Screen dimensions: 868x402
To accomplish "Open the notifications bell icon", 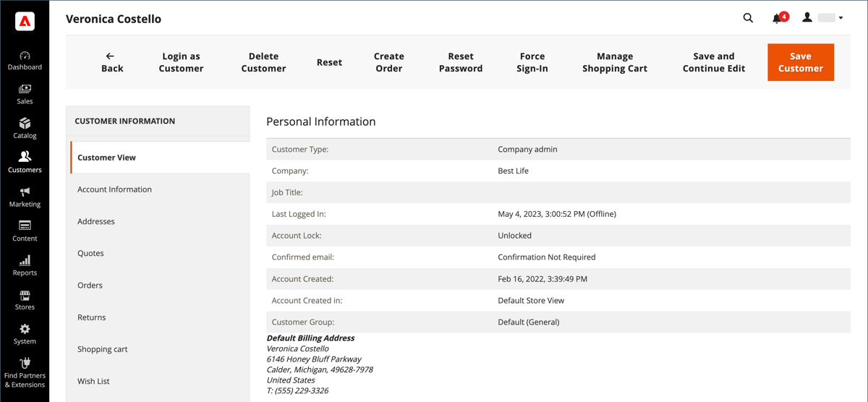I will tap(777, 18).
